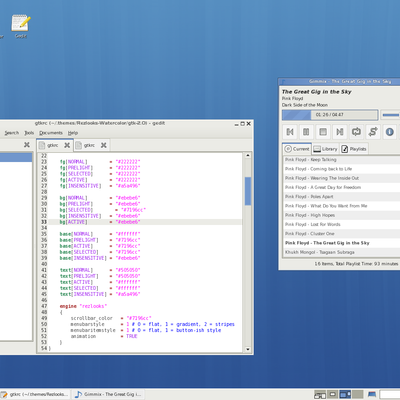Click the animation TRUE line
Image resolution: width=400 pixels, height=400 pixels.
[104, 336]
